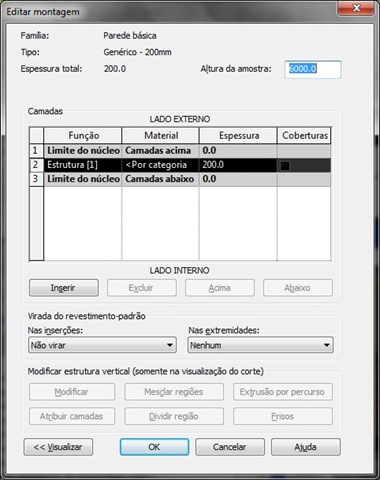Select row 1 Limite do núcleo

(83, 151)
